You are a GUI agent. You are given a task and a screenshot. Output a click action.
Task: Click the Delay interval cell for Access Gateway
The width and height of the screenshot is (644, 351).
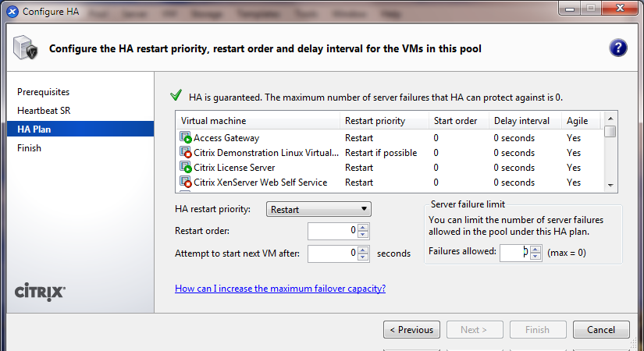click(x=514, y=138)
